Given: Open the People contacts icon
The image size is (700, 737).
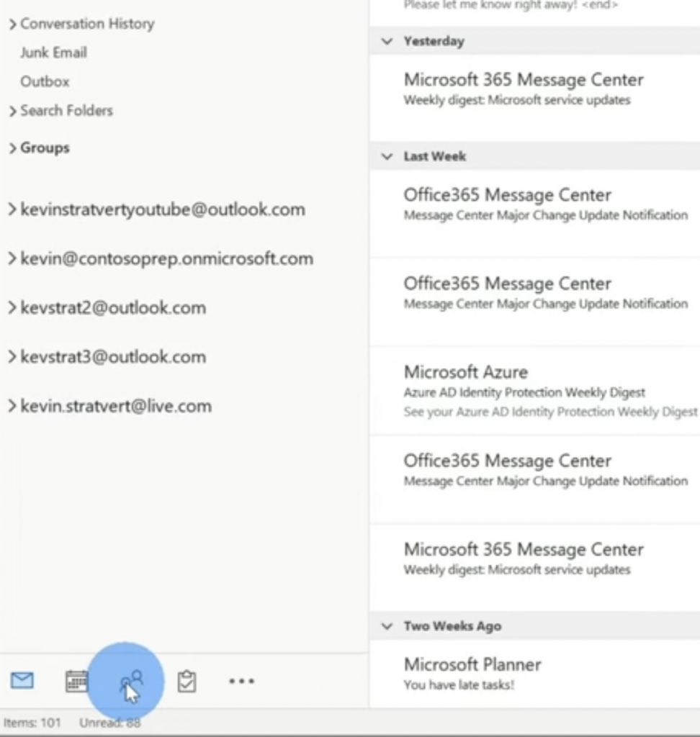Looking at the screenshot, I should point(131,682).
